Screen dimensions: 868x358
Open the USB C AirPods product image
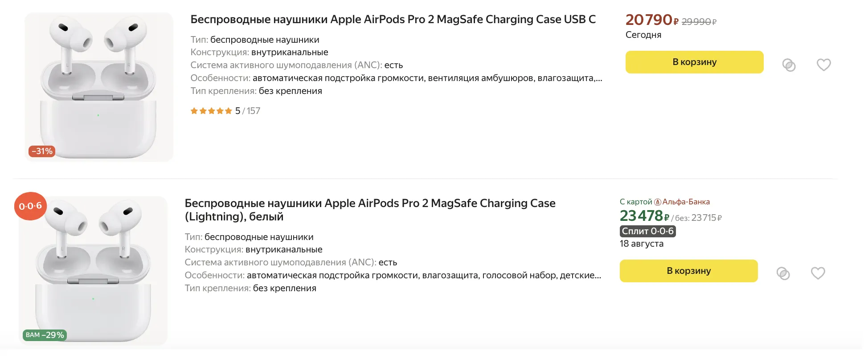click(x=98, y=87)
